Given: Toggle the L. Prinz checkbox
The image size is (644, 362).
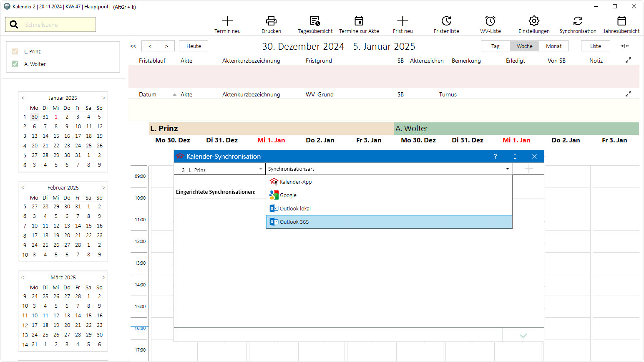Looking at the screenshot, I should click(15, 51).
